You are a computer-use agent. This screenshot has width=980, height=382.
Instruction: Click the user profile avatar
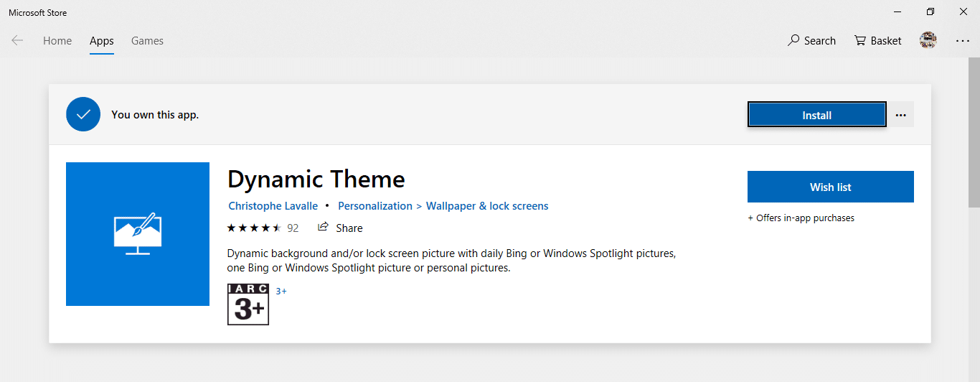(928, 41)
